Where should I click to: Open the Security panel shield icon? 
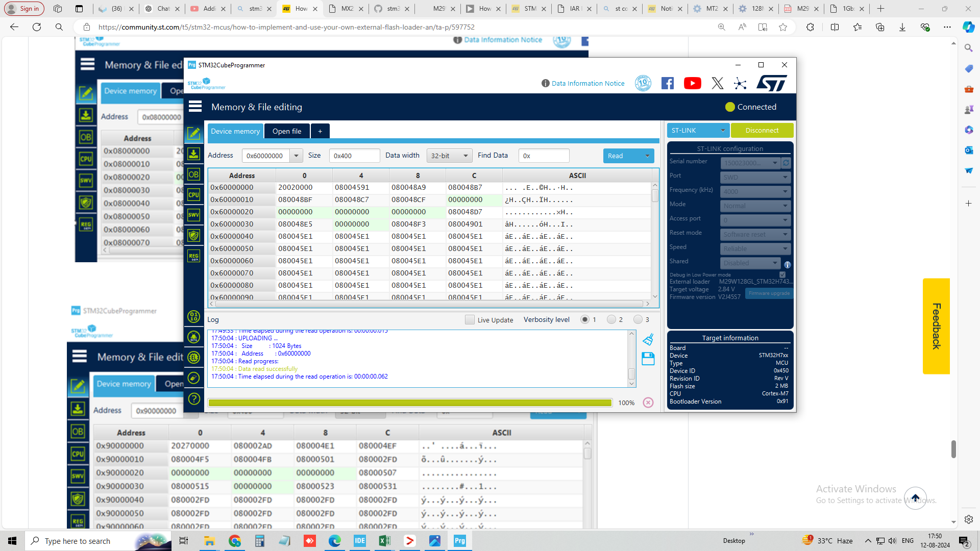[x=194, y=235]
